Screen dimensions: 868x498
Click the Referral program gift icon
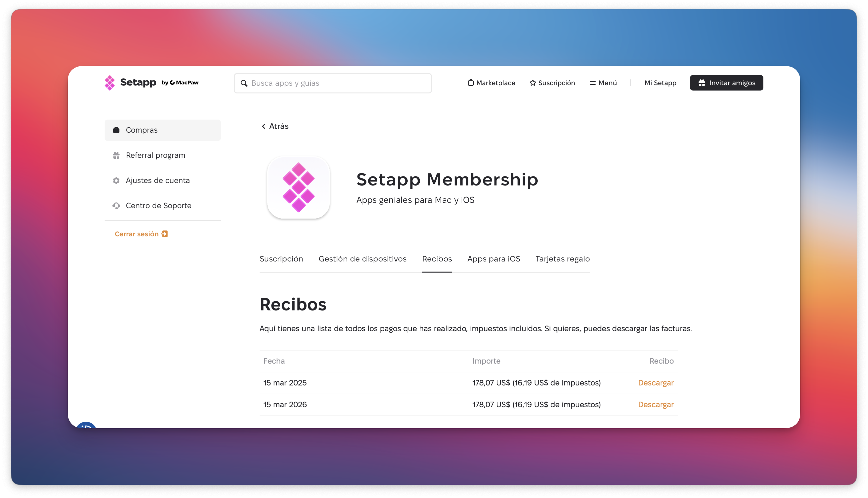pos(116,155)
